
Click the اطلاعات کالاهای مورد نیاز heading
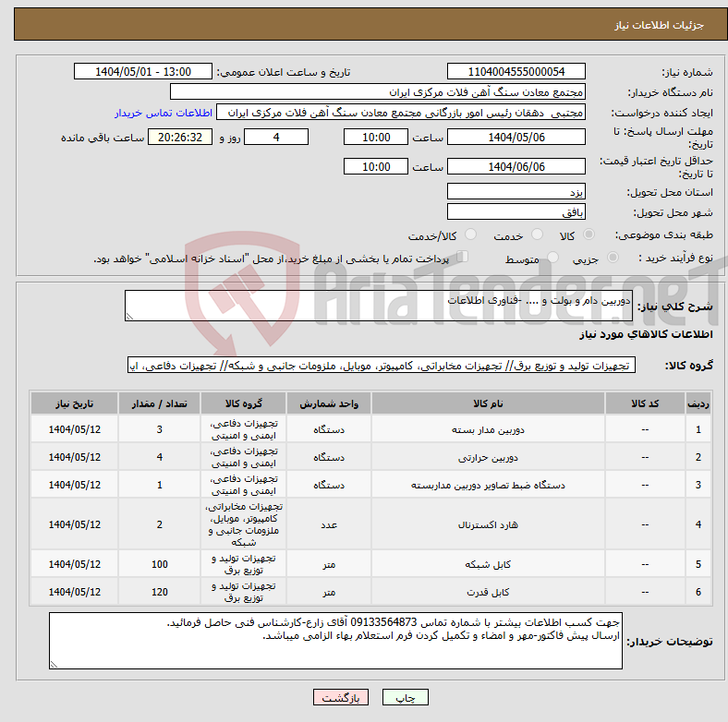[646, 334]
